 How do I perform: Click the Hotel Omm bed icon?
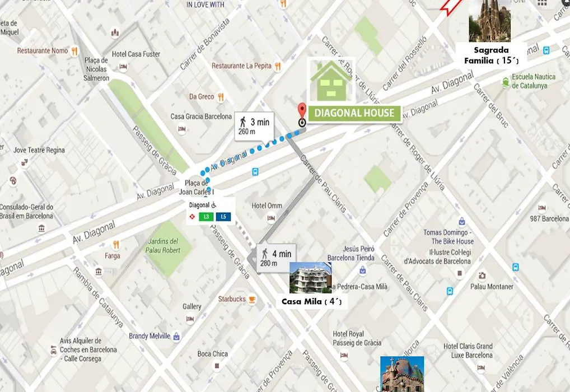(271, 218)
